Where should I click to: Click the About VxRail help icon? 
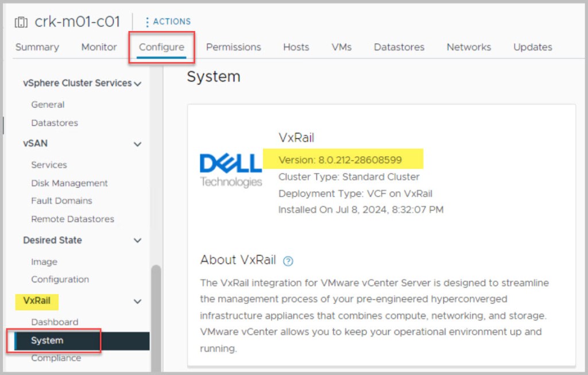coord(288,261)
